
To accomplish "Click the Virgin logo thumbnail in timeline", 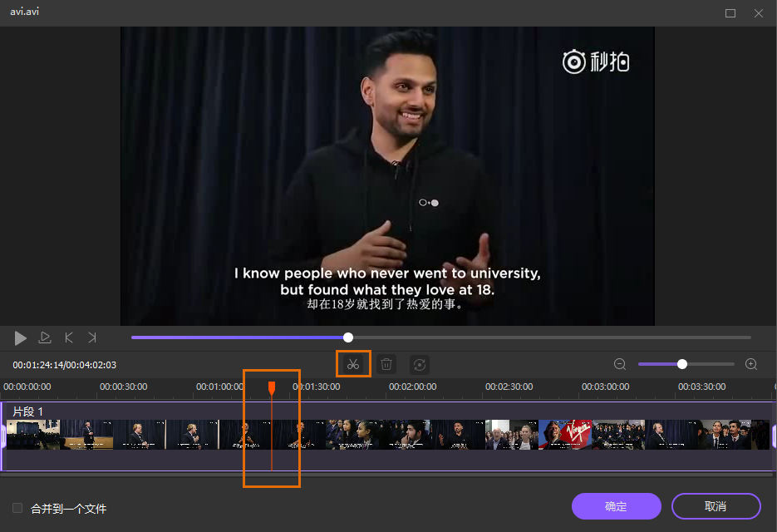I will tap(565, 434).
